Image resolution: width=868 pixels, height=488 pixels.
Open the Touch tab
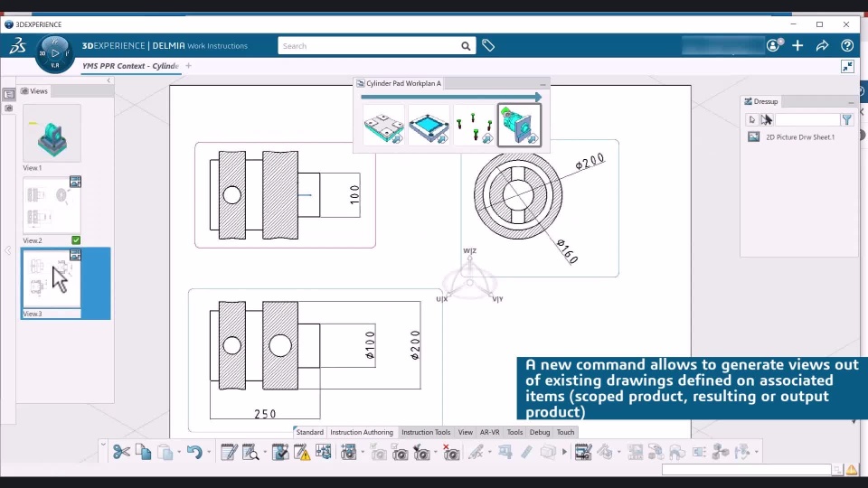pyautogui.click(x=565, y=432)
